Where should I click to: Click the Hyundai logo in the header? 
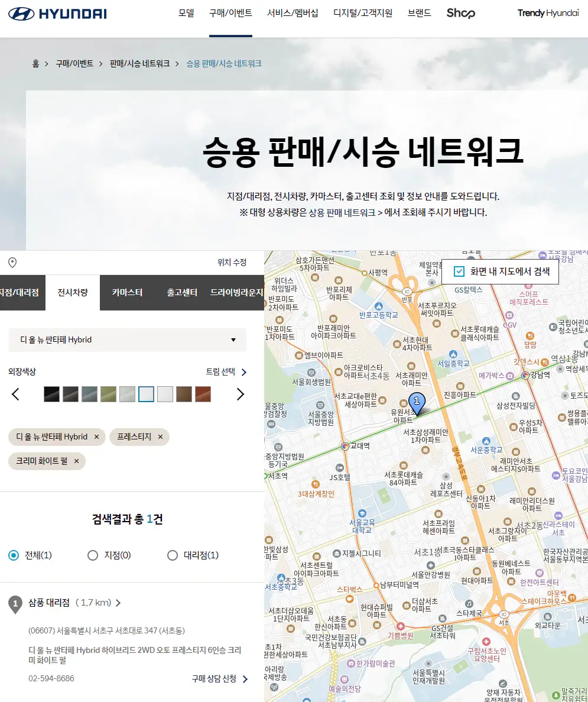click(57, 14)
